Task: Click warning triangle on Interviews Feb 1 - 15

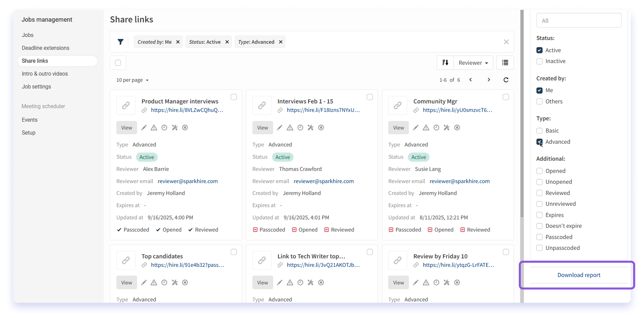Action: click(x=290, y=128)
